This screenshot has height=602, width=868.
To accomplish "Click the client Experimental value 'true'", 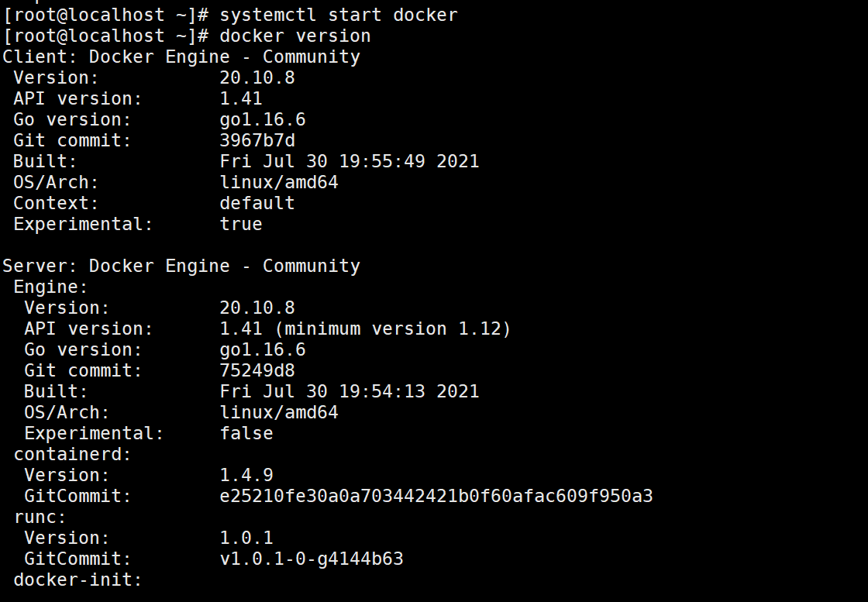I will pos(241,224).
